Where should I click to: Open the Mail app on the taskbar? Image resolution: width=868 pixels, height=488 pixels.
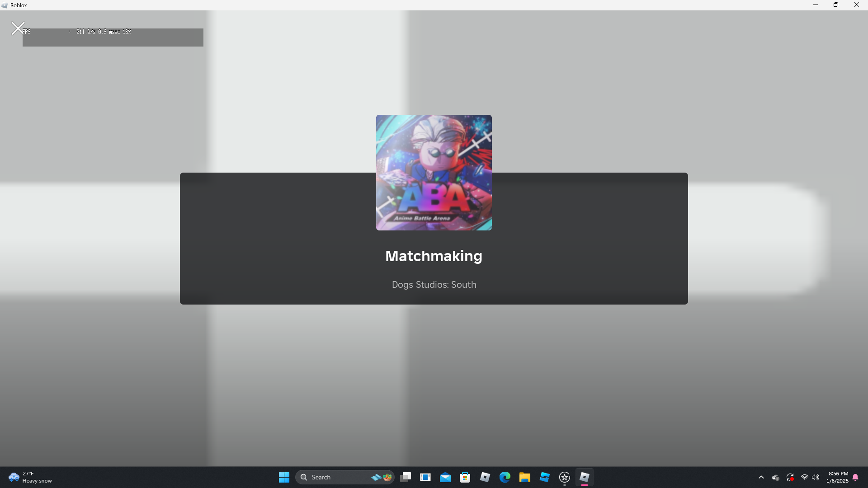(445, 477)
